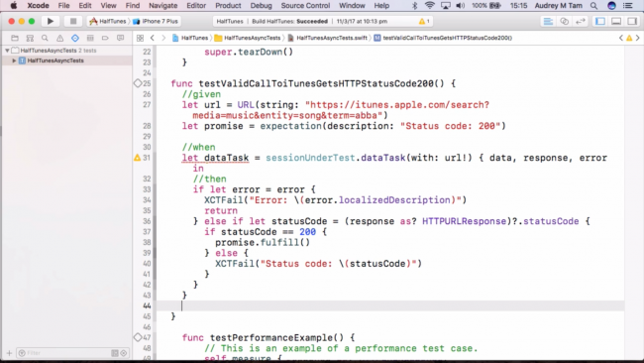
Task: Click warning icon at line 31
Action: pyautogui.click(x=138, y=158)
